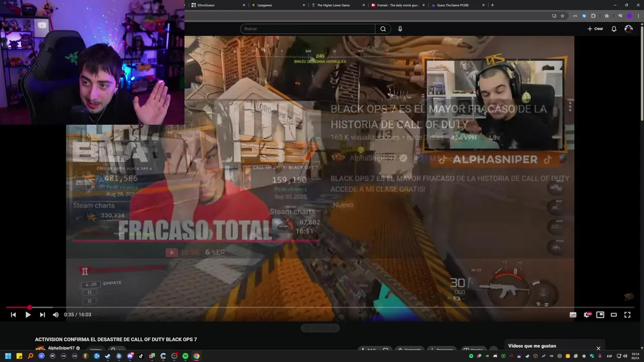This screenshot has width=644, height=362.
Task: Open the YouTube account avatar menu
Action: pos(628,29)
